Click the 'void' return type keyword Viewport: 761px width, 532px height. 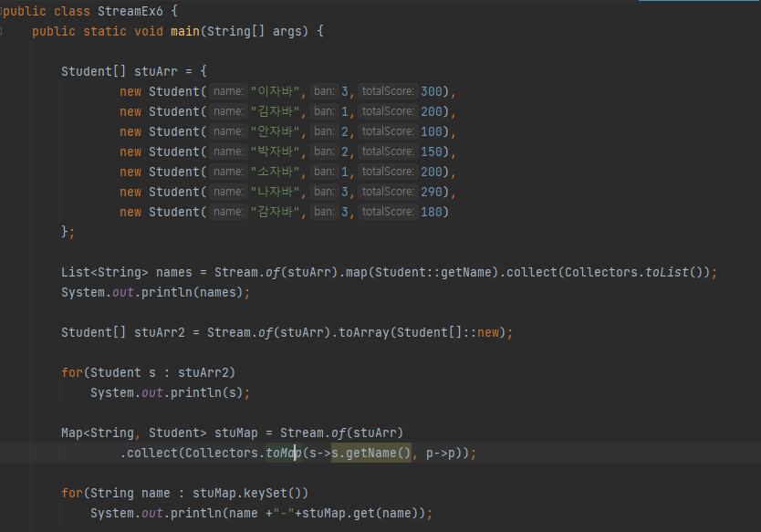pos(149,32)
